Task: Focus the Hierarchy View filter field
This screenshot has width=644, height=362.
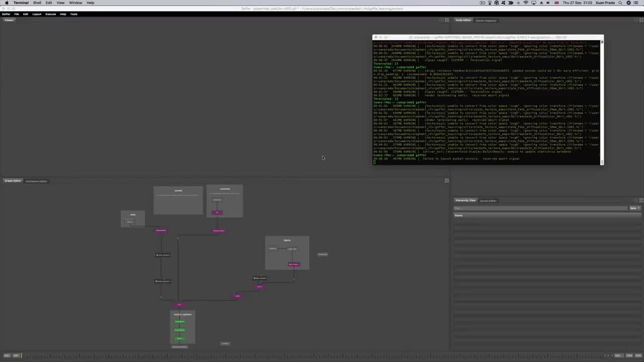Action: pos(540,208)
